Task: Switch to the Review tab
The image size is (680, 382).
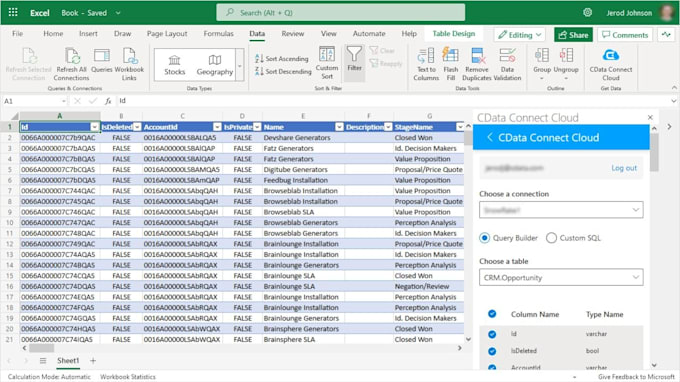Action: click(x=293, y=33)
